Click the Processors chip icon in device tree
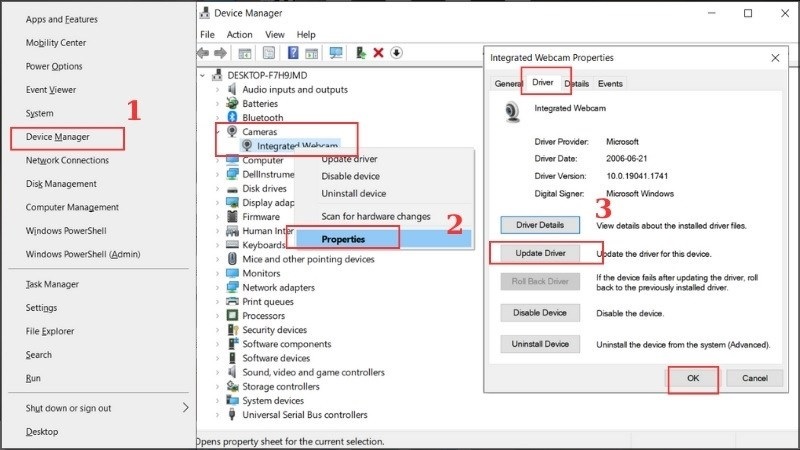Viewport: 800px width, 450px height. click(x=232, y=316)
